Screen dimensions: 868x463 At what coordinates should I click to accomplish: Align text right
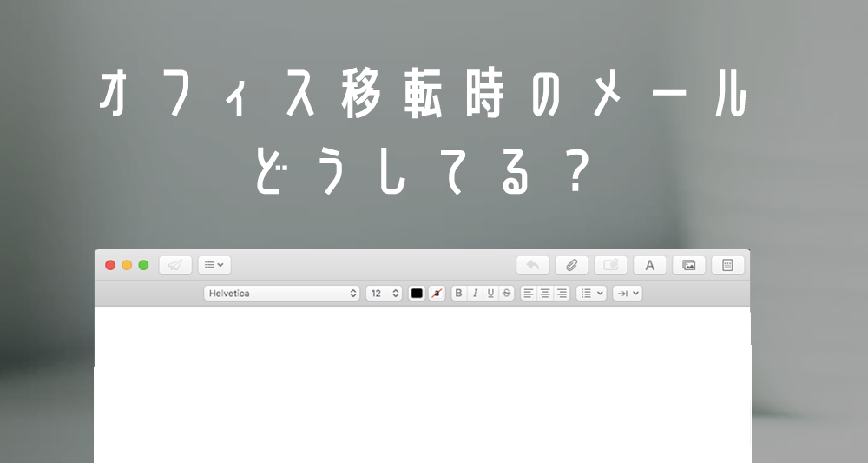click(x=562, y=294)
